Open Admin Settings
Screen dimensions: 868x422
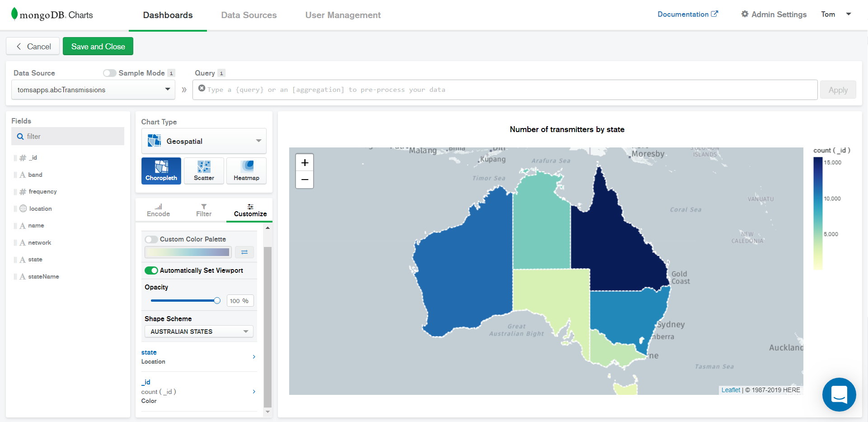point(774,14)
